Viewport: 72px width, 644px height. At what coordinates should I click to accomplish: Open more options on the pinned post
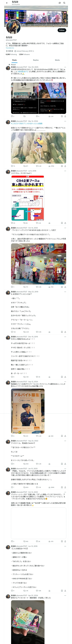tap(65, 67)
